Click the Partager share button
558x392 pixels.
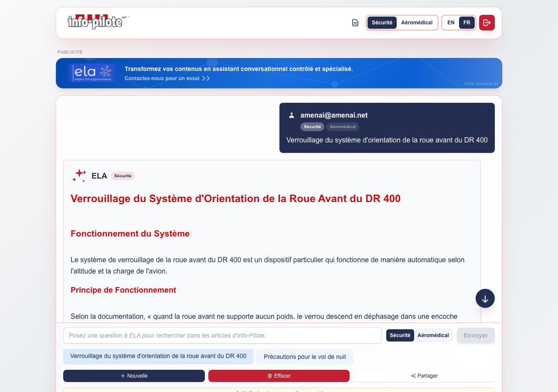point(424,376)
